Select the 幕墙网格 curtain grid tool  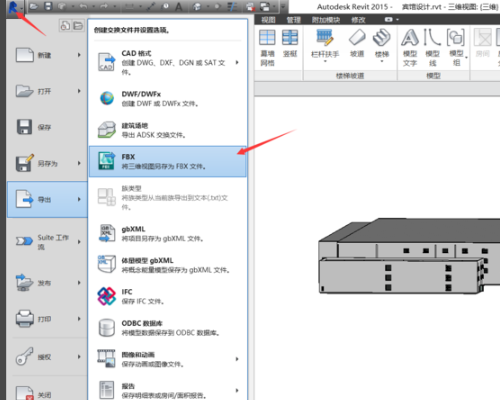tap(267, 48)
